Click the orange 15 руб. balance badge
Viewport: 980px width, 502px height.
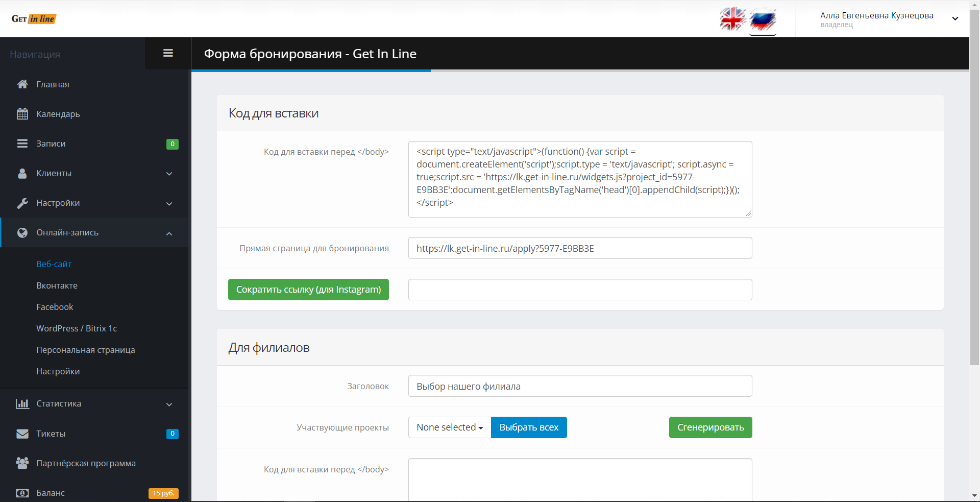coord(163,493)
